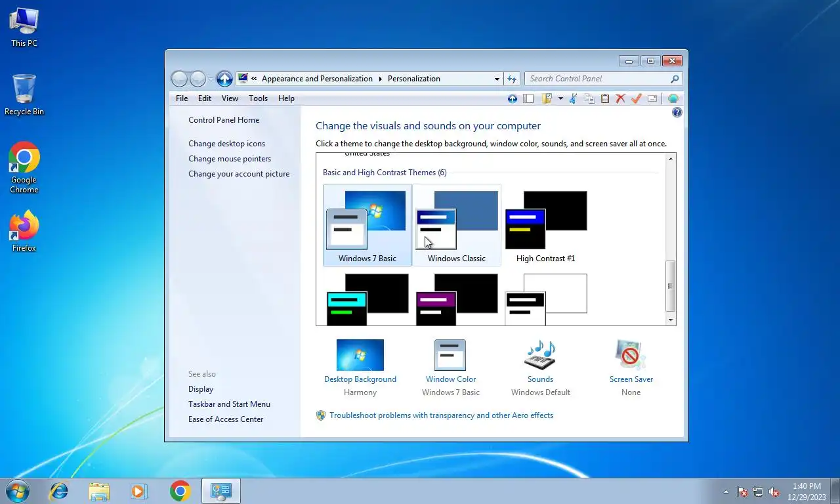Go to Control Panel Home
The width and height of the screenshot is (840, 504).
[x=224, y=120]
